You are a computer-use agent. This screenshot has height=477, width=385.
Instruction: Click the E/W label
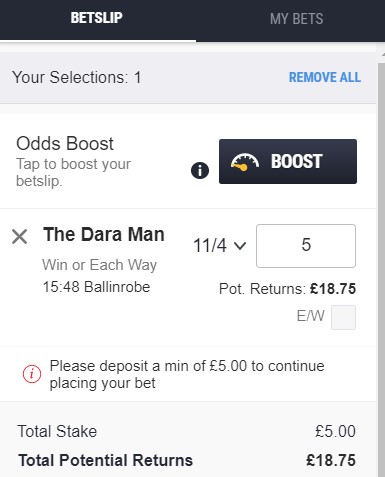310,316
